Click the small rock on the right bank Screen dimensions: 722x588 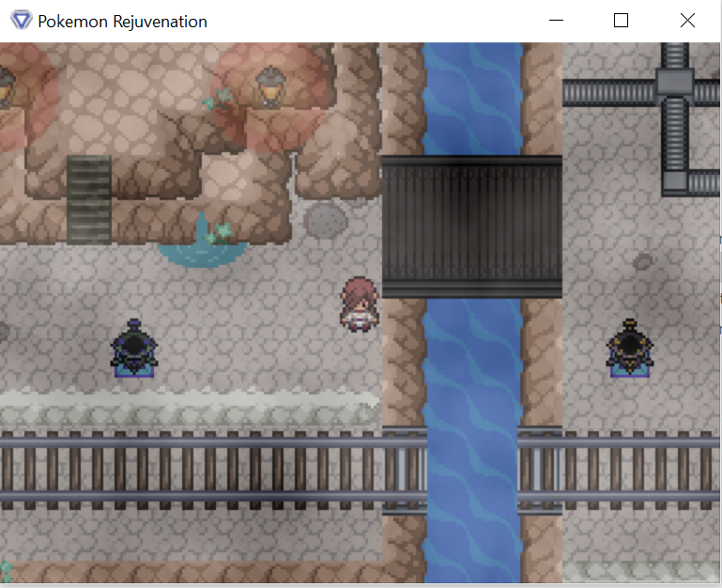point(643,261)
